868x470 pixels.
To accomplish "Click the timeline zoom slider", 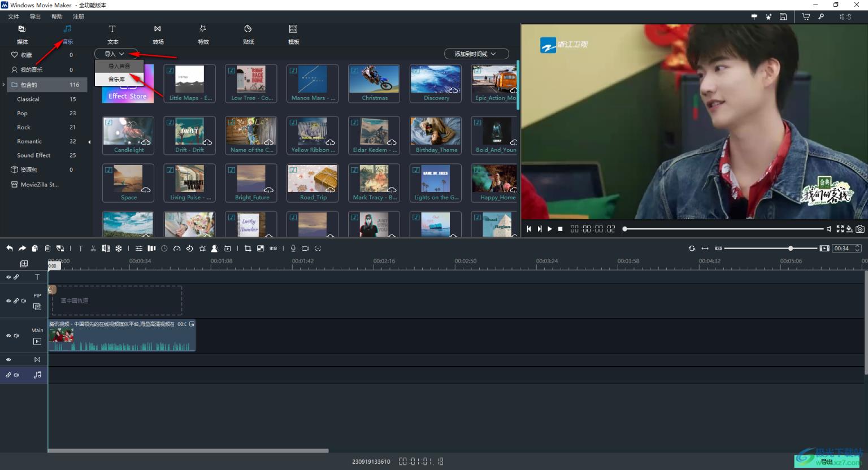I will [771, 249].
